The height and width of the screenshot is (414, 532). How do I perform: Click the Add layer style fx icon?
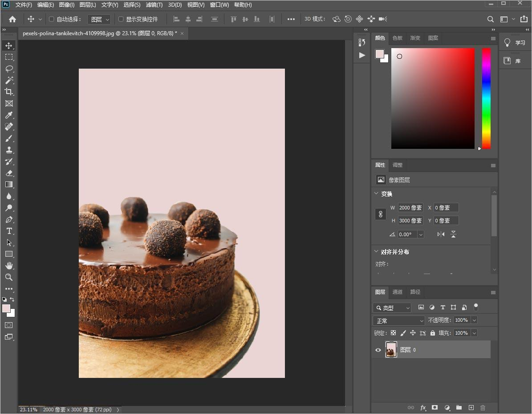pos(423,407)
